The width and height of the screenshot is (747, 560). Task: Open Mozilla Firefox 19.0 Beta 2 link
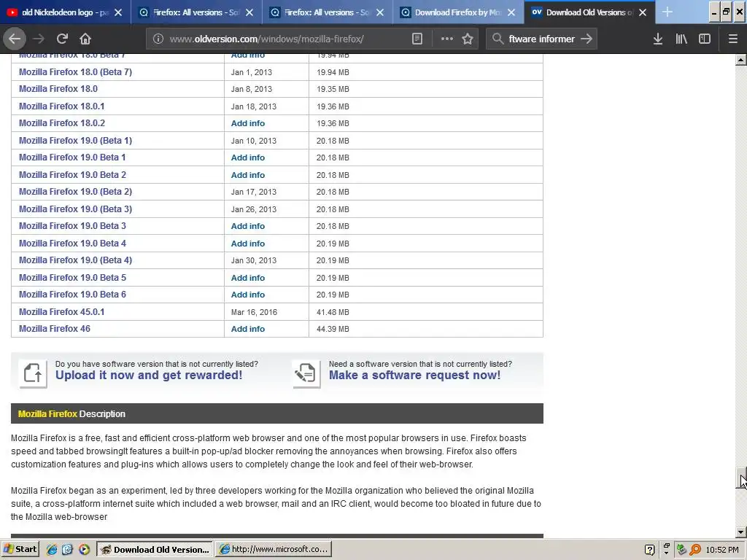(x=72, y=175)
